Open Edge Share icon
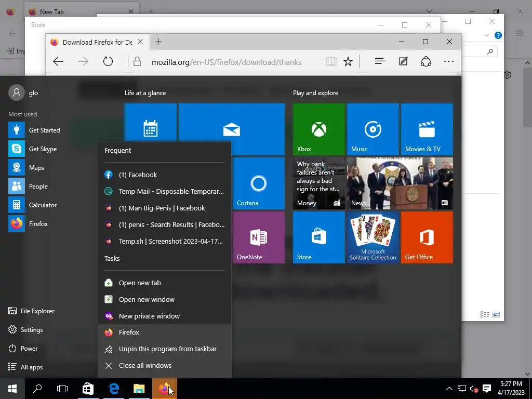532x399 pixels. [x=426, y=61]
